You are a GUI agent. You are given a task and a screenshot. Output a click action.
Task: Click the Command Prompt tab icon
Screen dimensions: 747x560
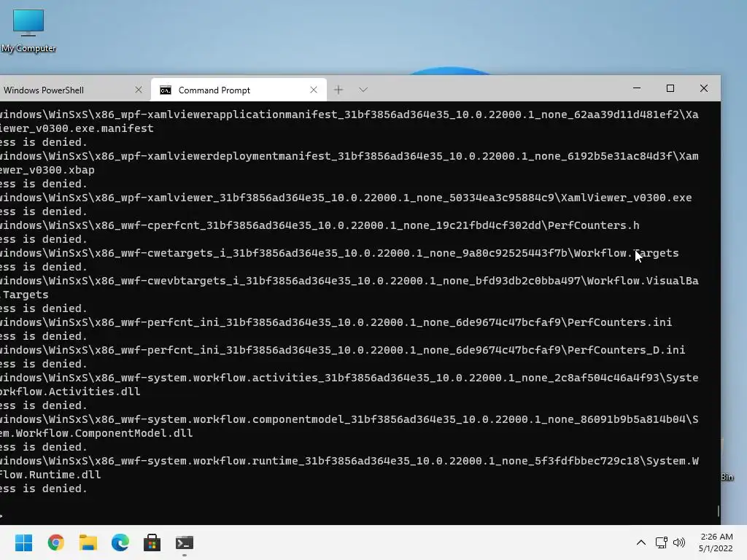pos(166,90)
